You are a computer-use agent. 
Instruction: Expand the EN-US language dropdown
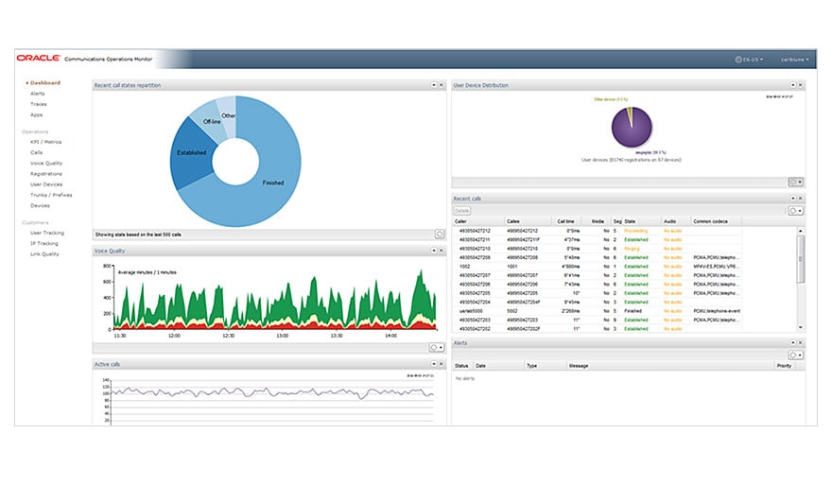pyautogui.click(x=749, y=60)
